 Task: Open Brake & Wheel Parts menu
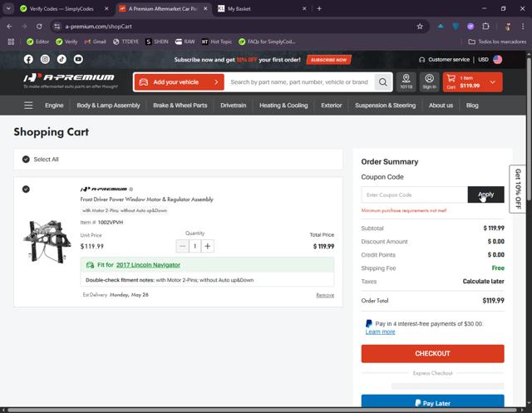click(180, 106)
